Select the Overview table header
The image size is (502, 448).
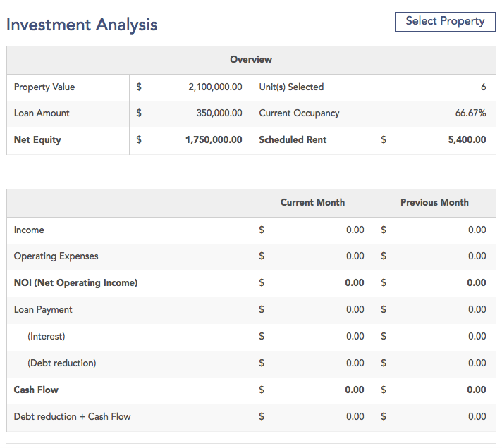251,60
